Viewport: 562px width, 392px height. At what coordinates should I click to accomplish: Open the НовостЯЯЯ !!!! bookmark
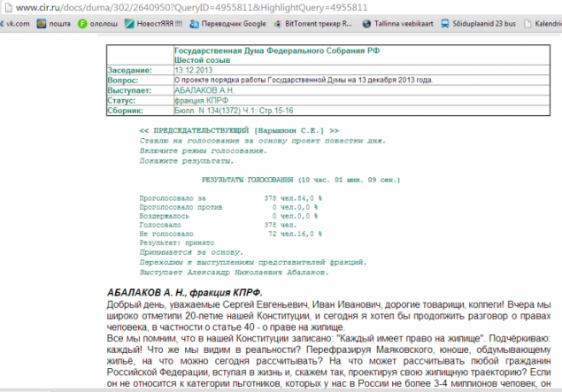click(153, 24)
